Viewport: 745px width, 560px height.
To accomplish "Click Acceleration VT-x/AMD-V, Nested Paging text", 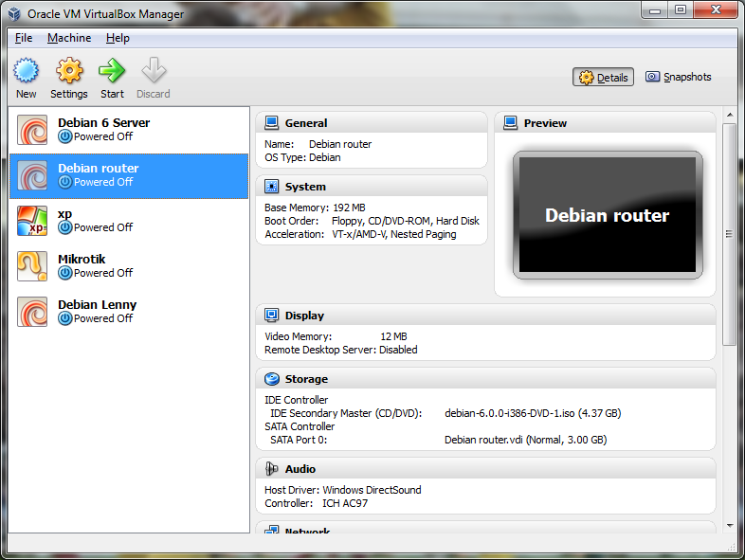I will pyautogui.click(x=394, y=234).
